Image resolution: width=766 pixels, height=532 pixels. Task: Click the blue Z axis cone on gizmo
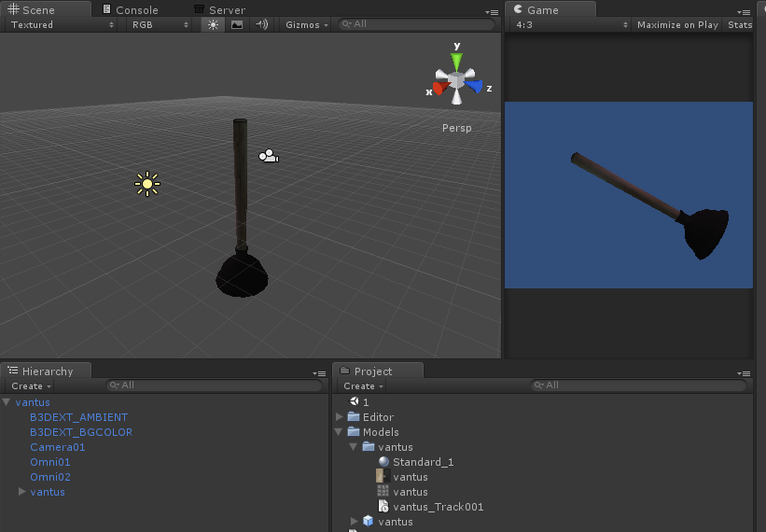pyautogui.click(x=476, y=87)
